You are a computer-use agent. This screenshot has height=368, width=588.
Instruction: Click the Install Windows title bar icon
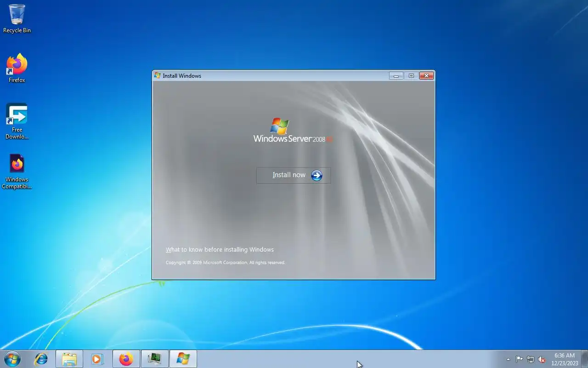pos(158,75)
